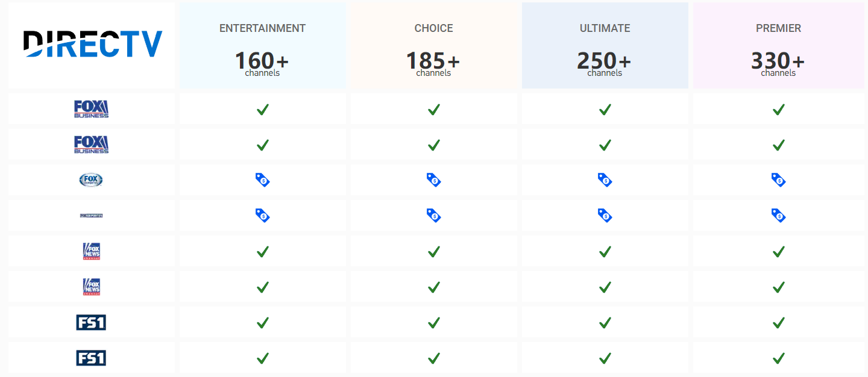Viewport: 868px width, 377px height.
Task: Select the small rectangular Fox Deportes logo
Action: [92, 215]
